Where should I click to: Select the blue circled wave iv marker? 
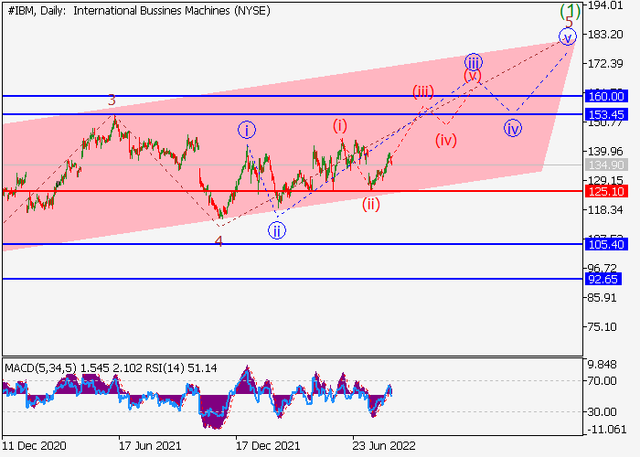pyautogui.click(x=513, y=128)
